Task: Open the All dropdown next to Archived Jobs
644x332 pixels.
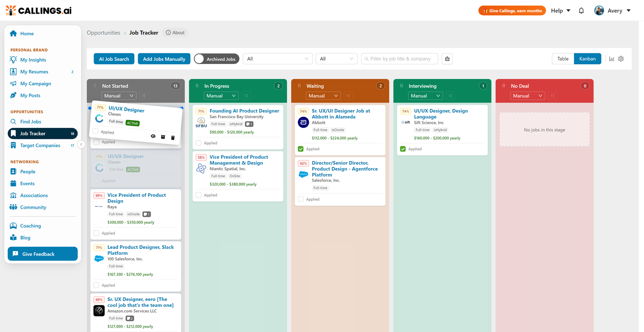Action: 278,59
